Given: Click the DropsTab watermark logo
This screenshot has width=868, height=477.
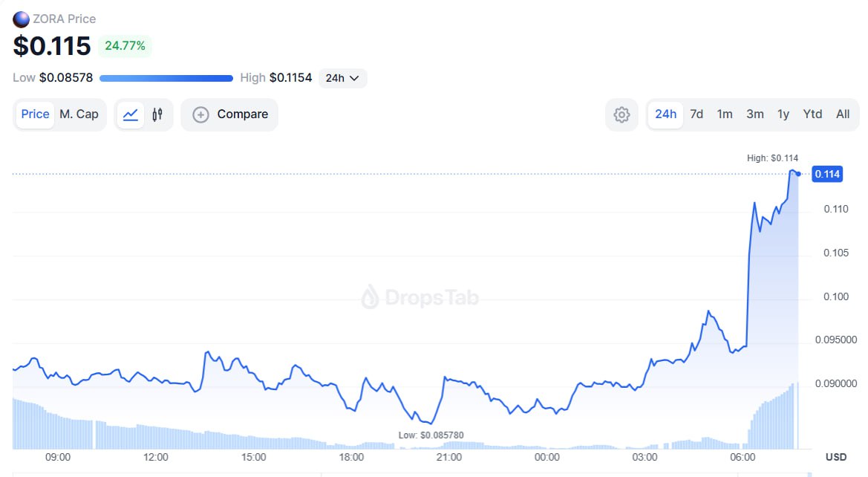Looking at the screenshot, I should click(420, 298).
